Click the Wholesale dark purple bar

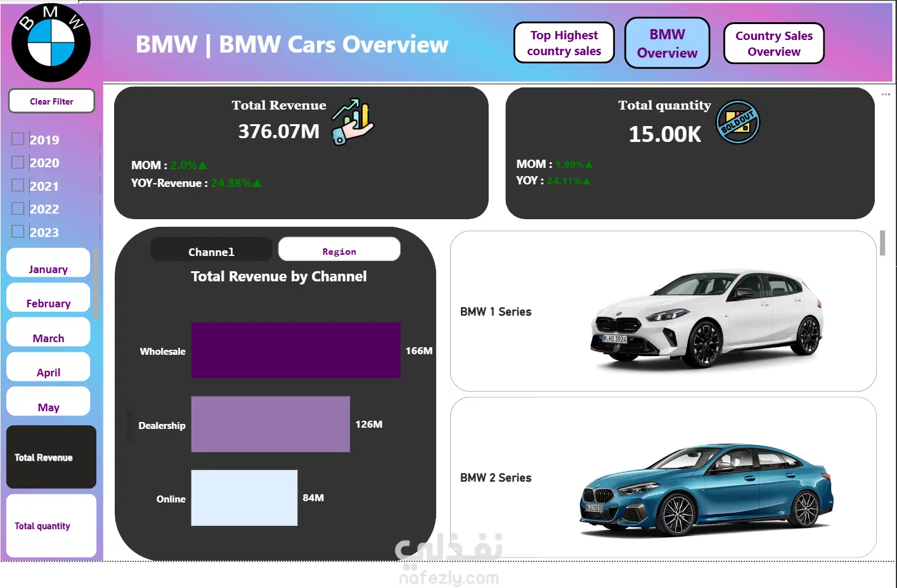click(295, 350)
